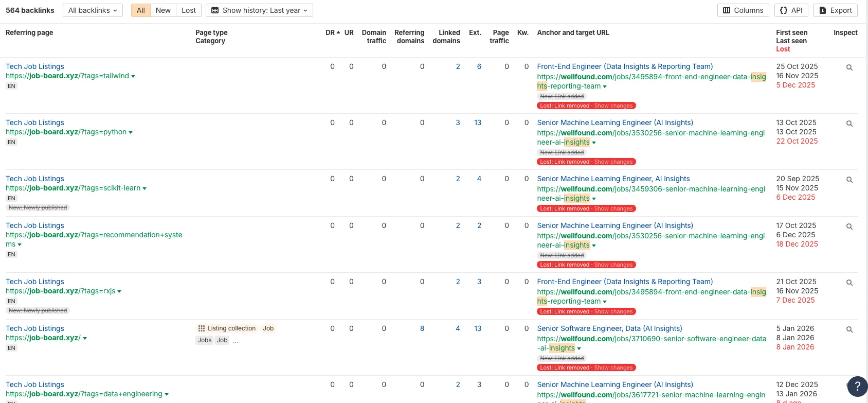The height and width of the screenshot is (403, 868).
Task: Click the Inspect magnifier for tailwind row
Action: 849,68
